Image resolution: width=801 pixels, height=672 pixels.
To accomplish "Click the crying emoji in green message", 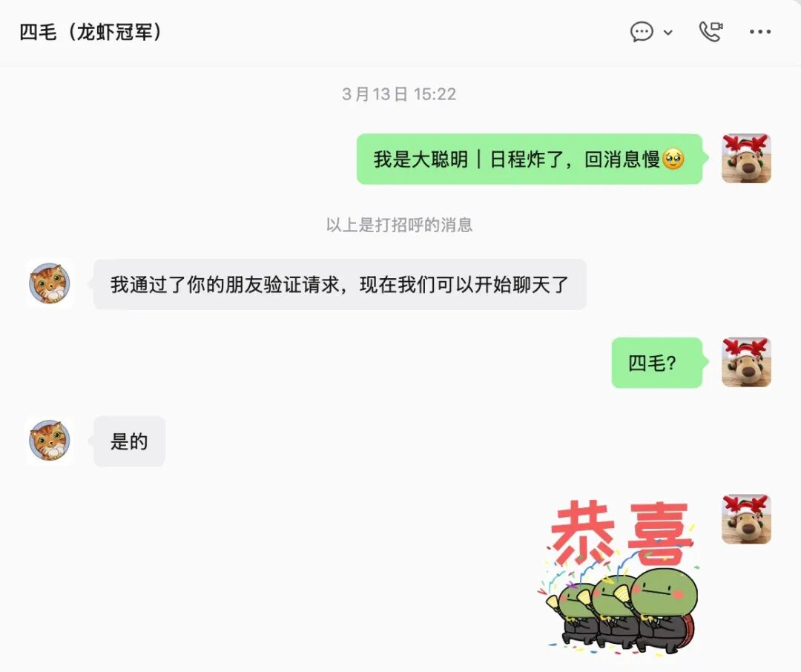I will [673, 159].
